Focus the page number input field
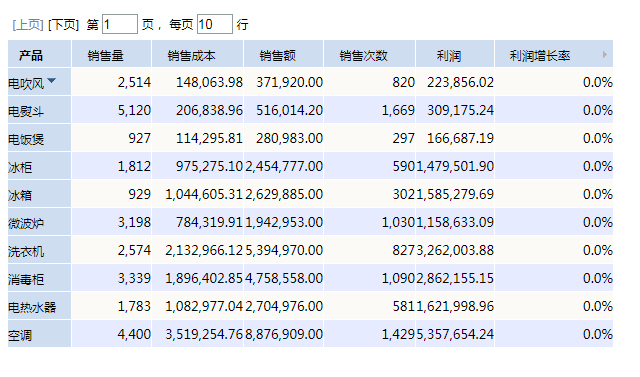The height and width of the screenshot is (377, 640). coord(120,24)
